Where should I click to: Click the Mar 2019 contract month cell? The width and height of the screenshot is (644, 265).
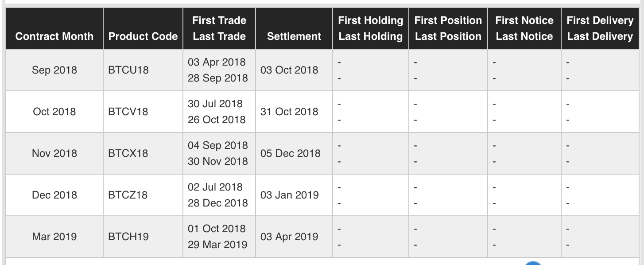pyautogui.click(x=54, y=237)
